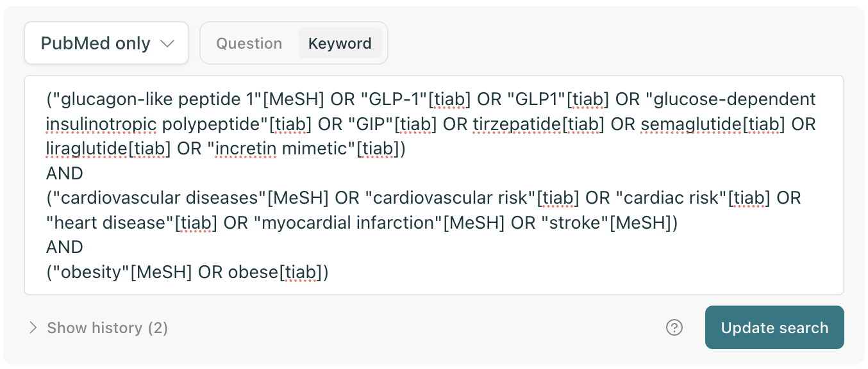Click the help question mark icon
Screen dimensions: 868x369
pos(674,328)
